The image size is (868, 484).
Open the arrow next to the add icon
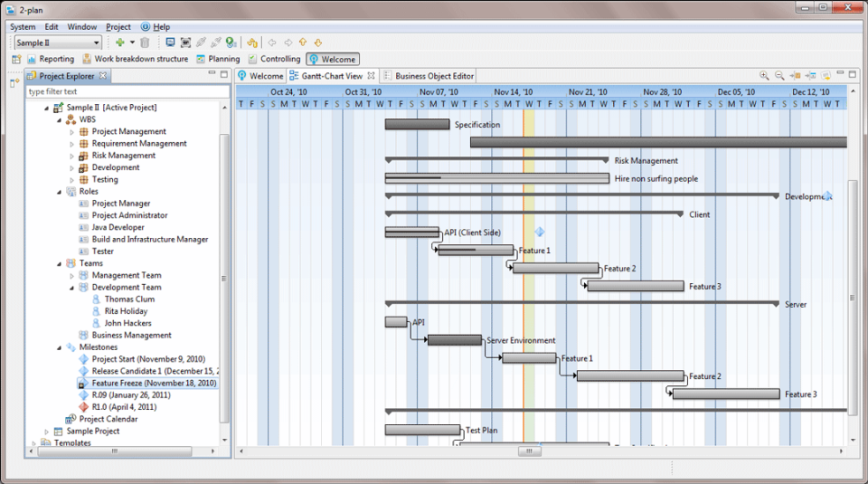(x=132, y=43)
